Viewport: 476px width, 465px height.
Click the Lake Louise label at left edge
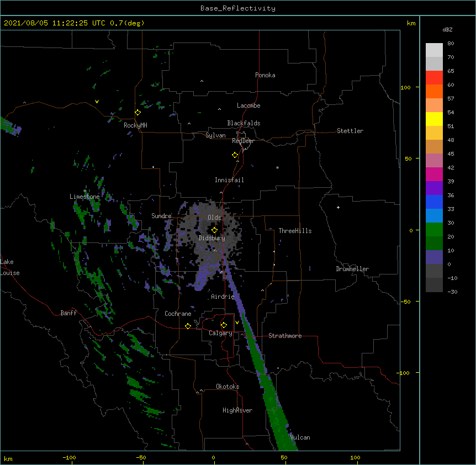coord(10,267)
